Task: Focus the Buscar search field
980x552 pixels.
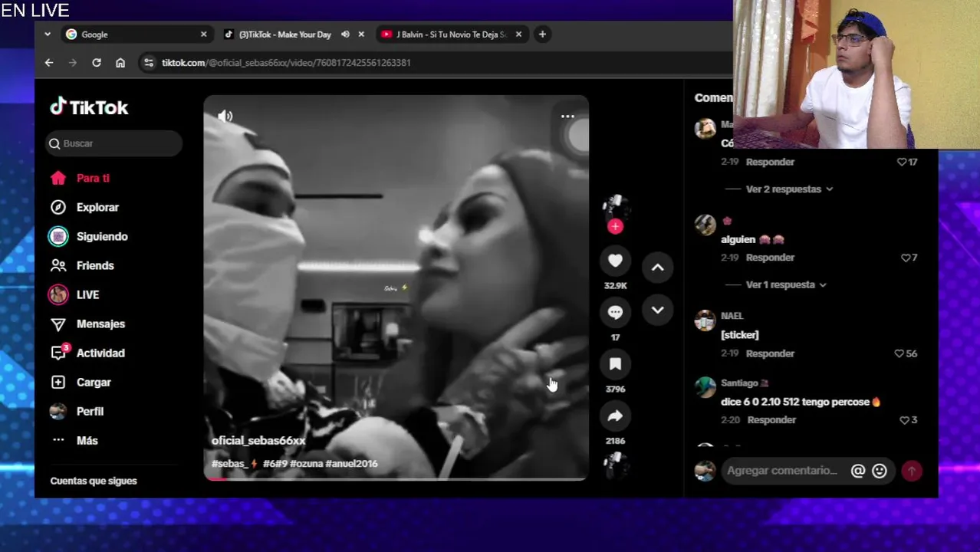Action: click(x=113, y=143)
